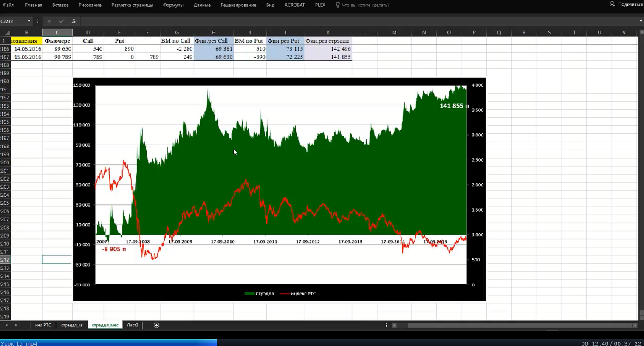Click the 'Что вы хотите сделать?' search box
Viewport: 644px width, 346px height.
[x=365, y=5]
